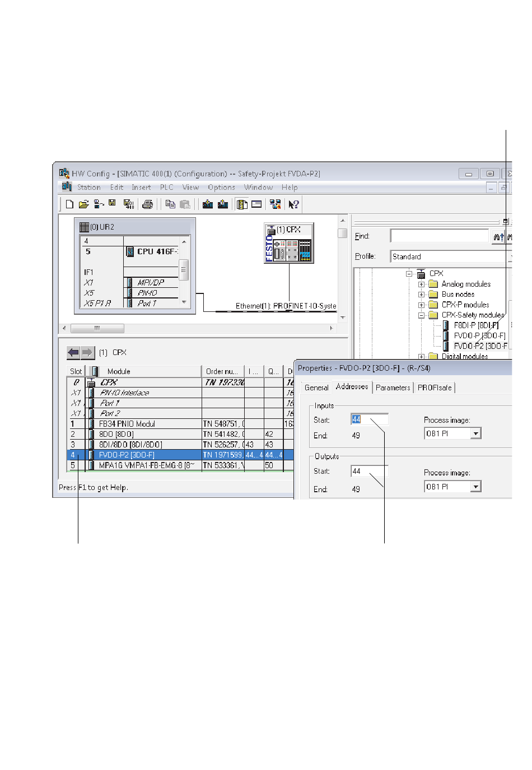Expand the Digital modules folder
532x770 pixels.
[422, 356]
